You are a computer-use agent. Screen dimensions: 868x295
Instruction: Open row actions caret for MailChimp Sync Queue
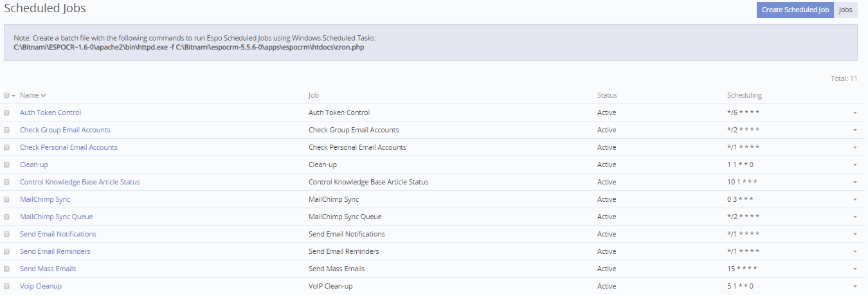854,217
